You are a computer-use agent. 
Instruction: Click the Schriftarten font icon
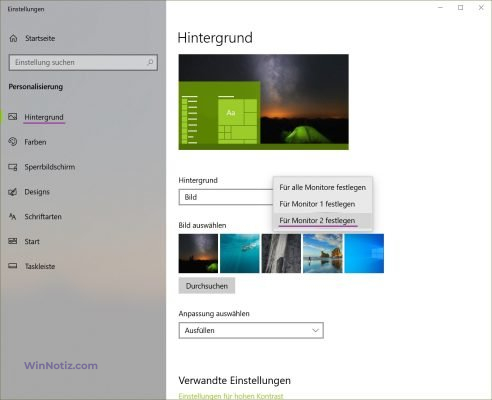(13, 217)
